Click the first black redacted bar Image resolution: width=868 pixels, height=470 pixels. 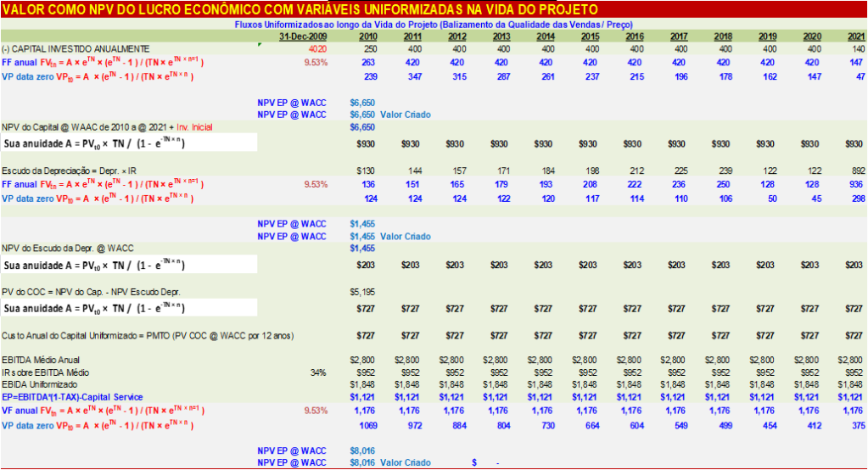pyautogui.click(x=129, y=142)
